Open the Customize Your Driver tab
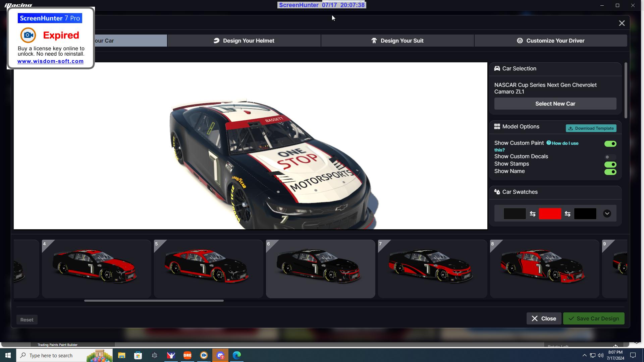644x362 pixels. (x=550, y=41)
